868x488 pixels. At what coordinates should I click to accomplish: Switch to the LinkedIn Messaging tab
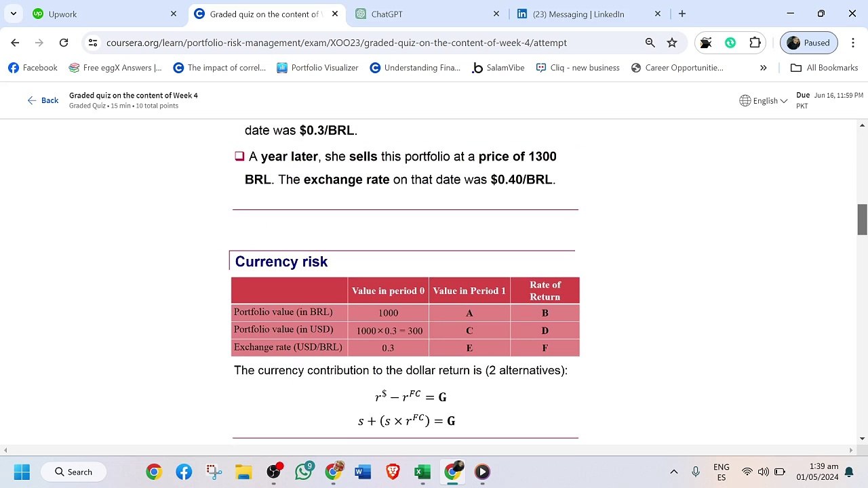click(x=589, y=14)
